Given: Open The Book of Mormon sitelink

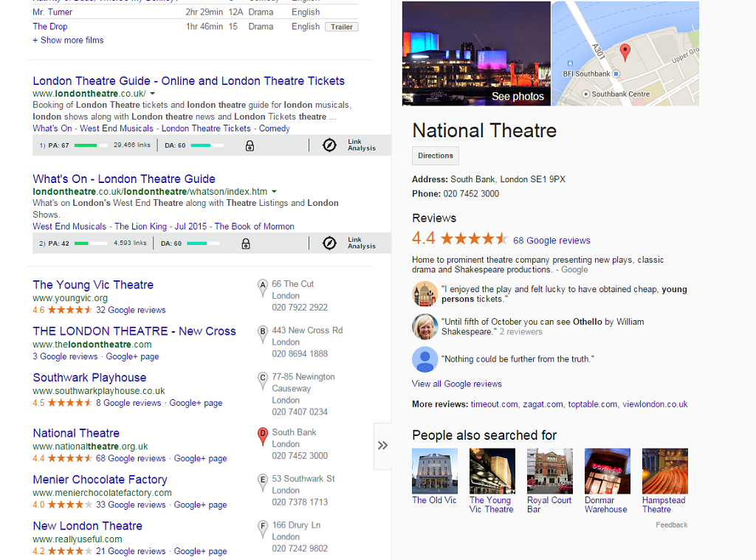Looking at the screenshot, I should 254,226.
